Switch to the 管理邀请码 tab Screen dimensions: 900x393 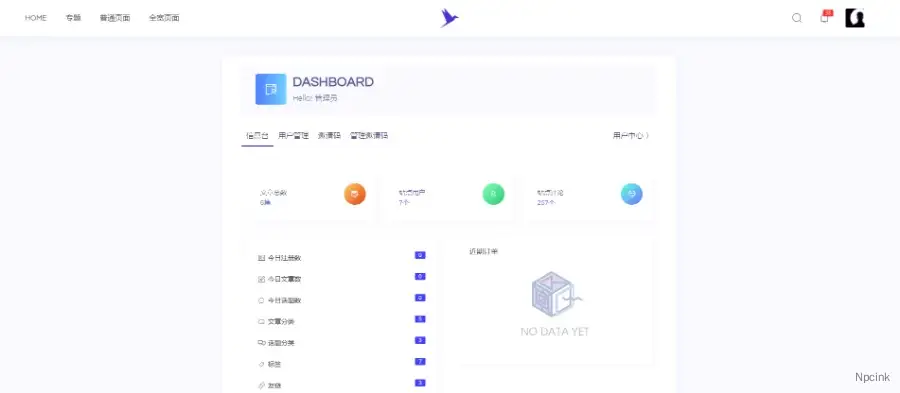(369, 136)
